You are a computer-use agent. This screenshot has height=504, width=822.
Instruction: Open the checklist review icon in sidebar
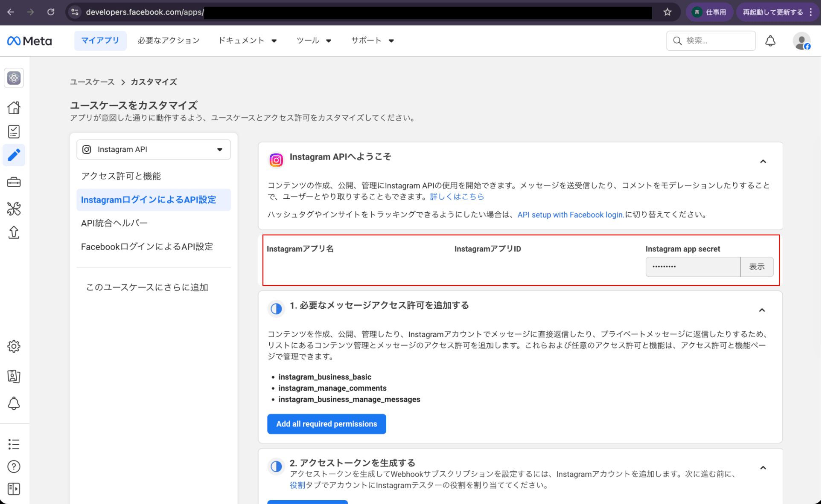[14, 131]
